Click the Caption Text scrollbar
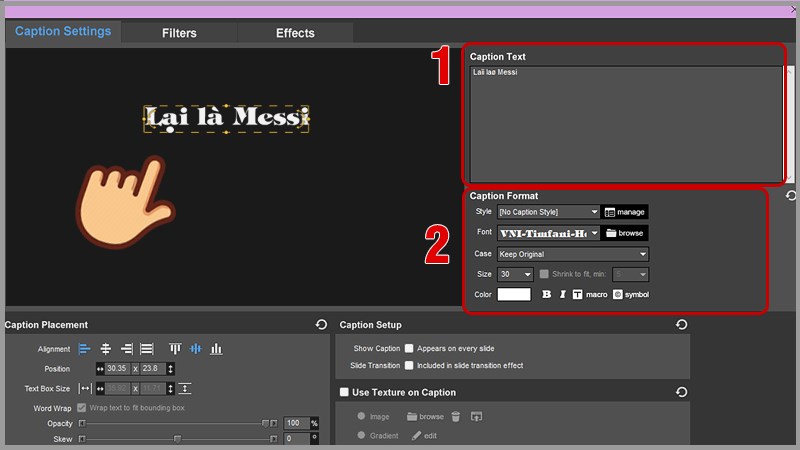This screenshot has width=800, height=450. click(x=789, y=123)
